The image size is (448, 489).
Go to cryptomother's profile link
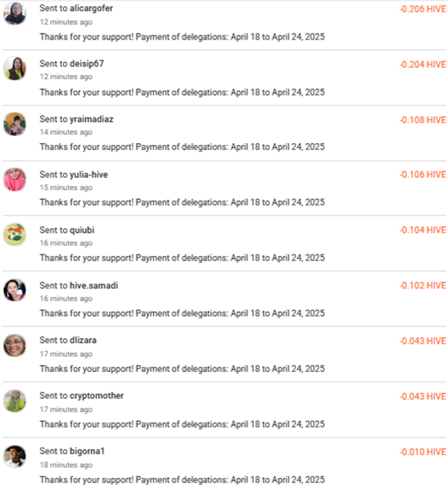(96, 396)
